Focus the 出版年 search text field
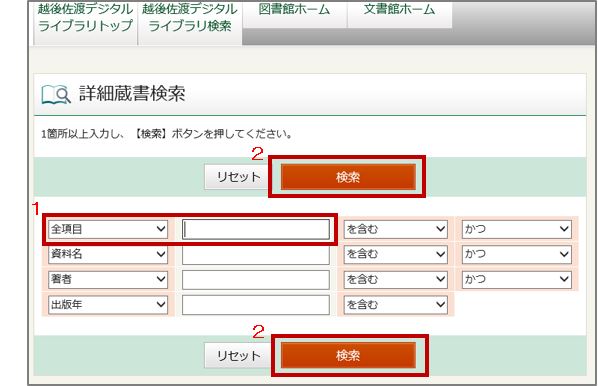 pos(256,305)
